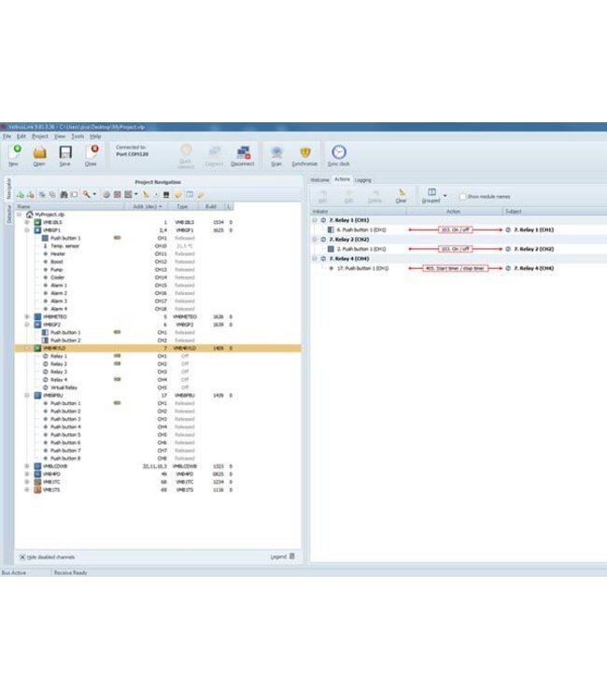Click the Subject column header in Actions
607x700 pixels.
pyautogui.click(x=554, y=211)
